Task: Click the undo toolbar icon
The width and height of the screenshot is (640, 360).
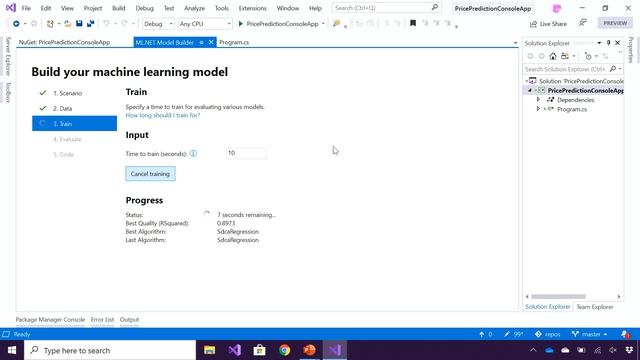Action: click(106, 24)
